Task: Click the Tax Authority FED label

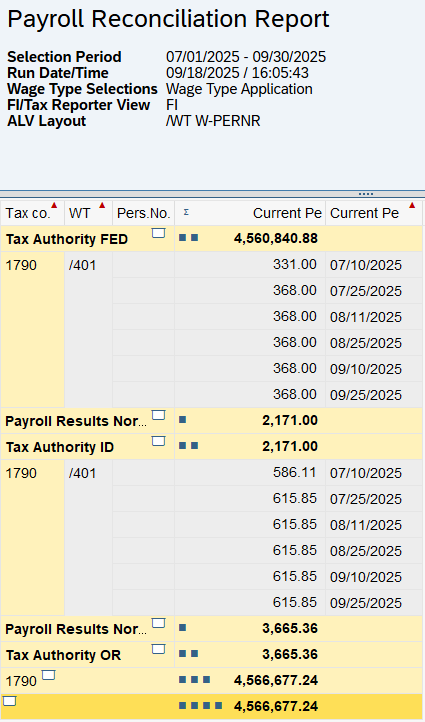Action: click(67, 239)
